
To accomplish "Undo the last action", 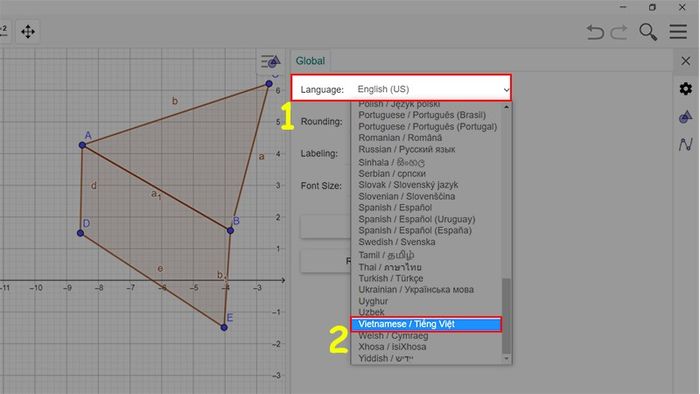I will tap(595, 32).
